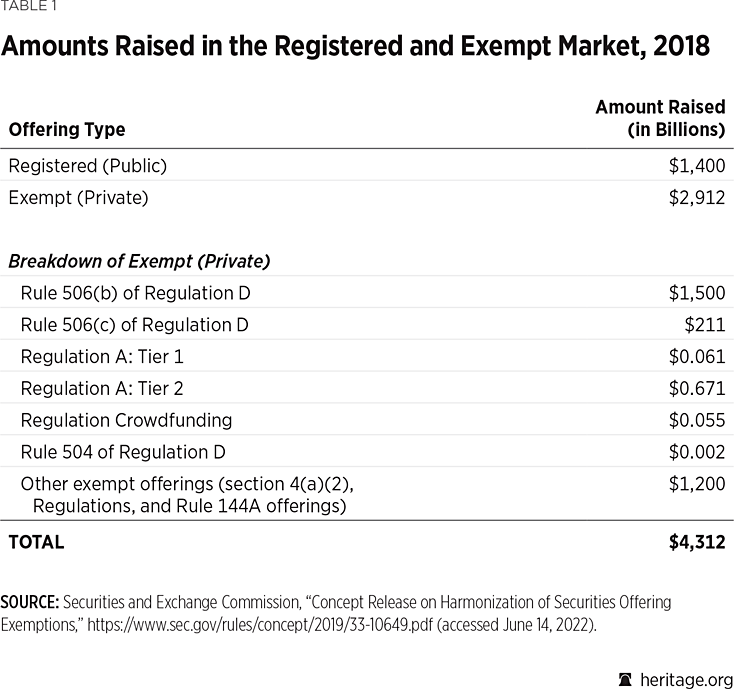Select the Regulation A: Tier 1 label

[x=102, y=356]
